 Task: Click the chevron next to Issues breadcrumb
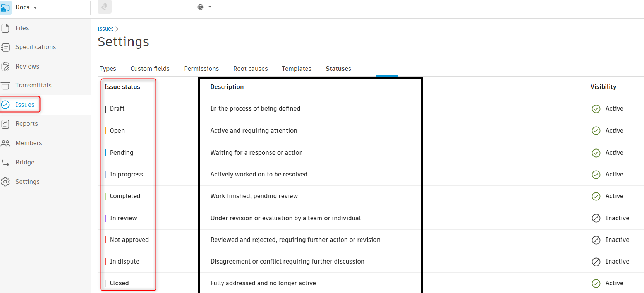[117, 29]
